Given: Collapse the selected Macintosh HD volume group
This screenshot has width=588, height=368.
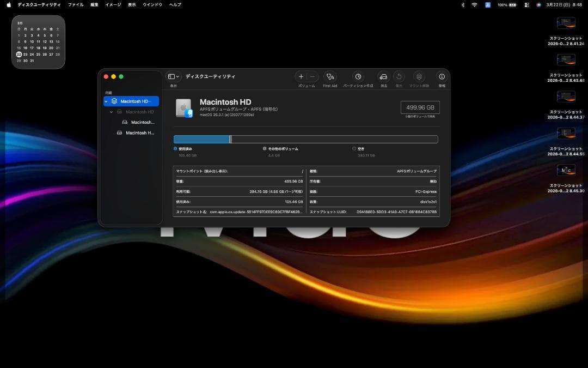Looking at the screenshot, I should tap(106, 101).
